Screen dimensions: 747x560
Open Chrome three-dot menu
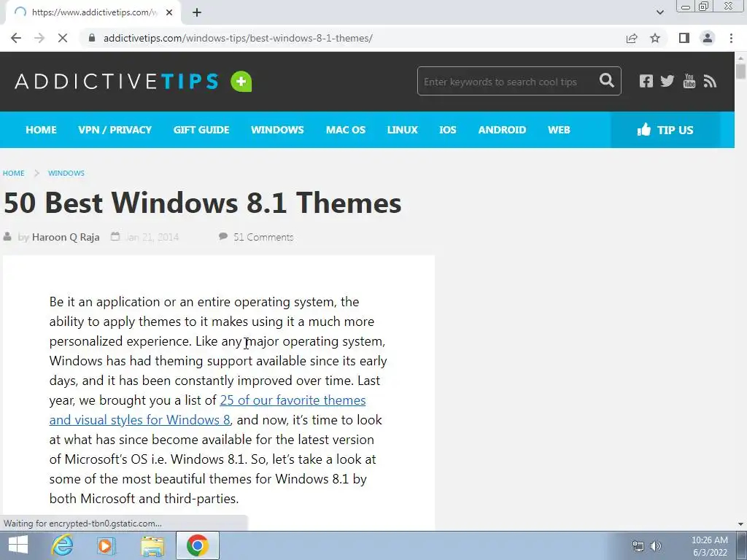click(731, 38)
